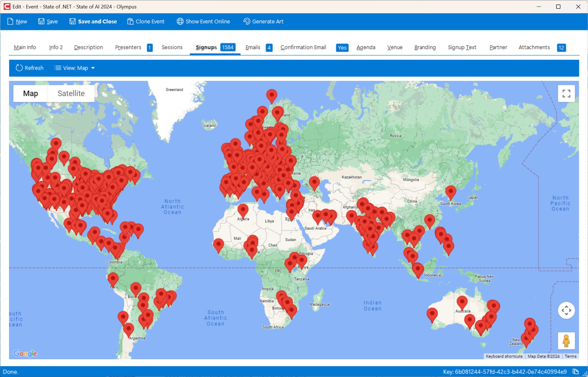Minimize the Olympus window
Image resolution: width=588 pixels, height=377 pixels.
click(x=539, y=6)
